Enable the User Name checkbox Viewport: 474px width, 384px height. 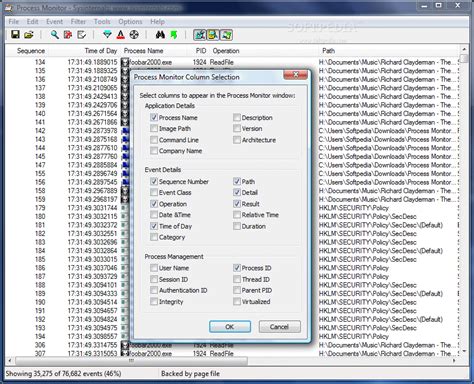(x=154, y=268)
